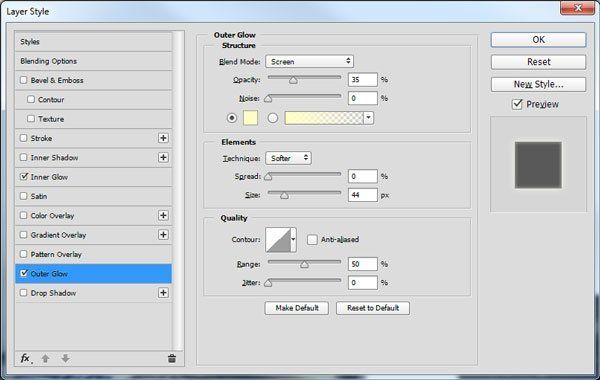The image size is (600, 380).
Task: Move effect down with the down arrow
Action: click(x=65, y=359)
